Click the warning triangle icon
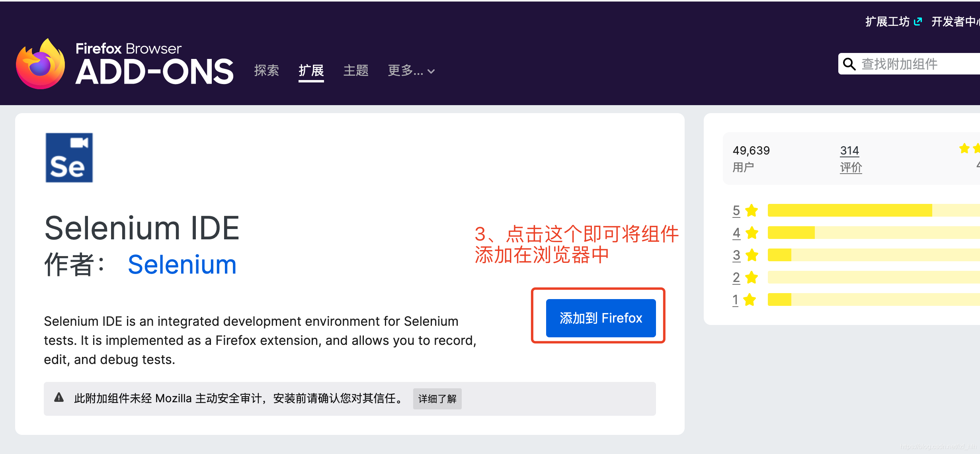Viewport: 980px width, 454px height. [x=59, y=397]
